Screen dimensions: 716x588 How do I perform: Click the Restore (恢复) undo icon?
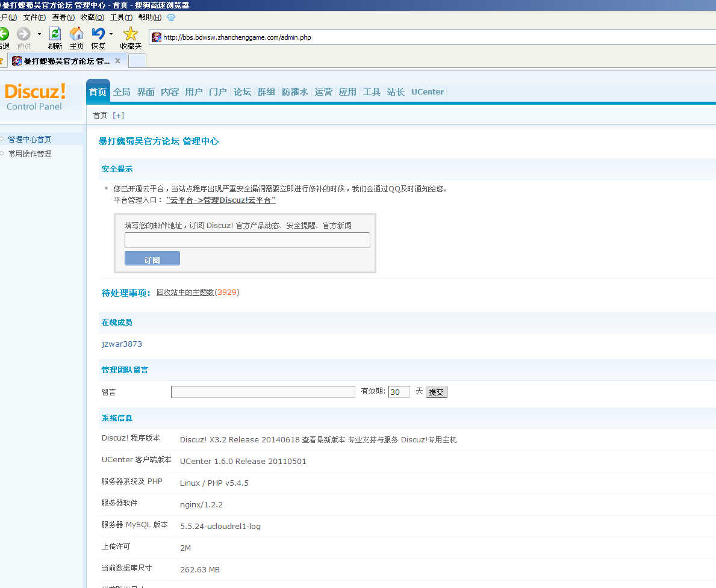pos(98,34)
